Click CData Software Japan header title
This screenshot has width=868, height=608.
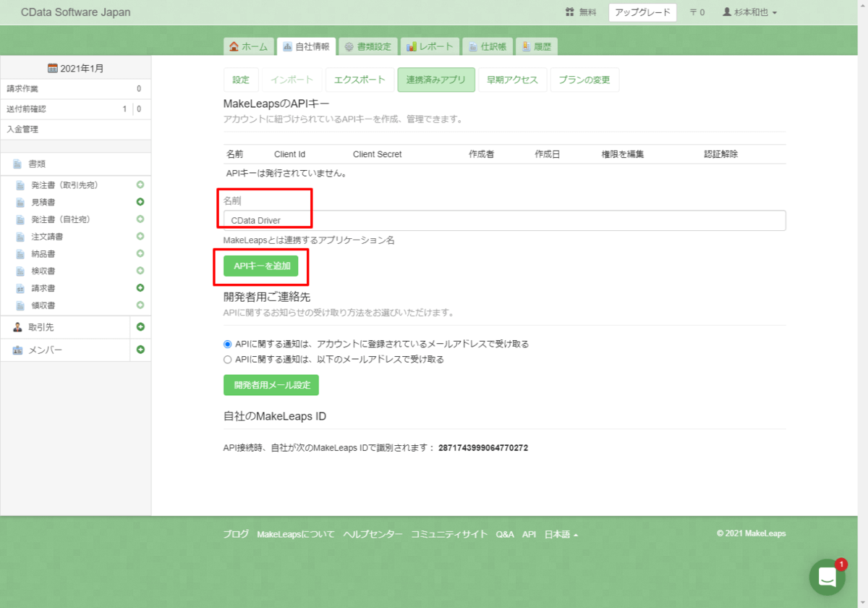click(76, 12)
